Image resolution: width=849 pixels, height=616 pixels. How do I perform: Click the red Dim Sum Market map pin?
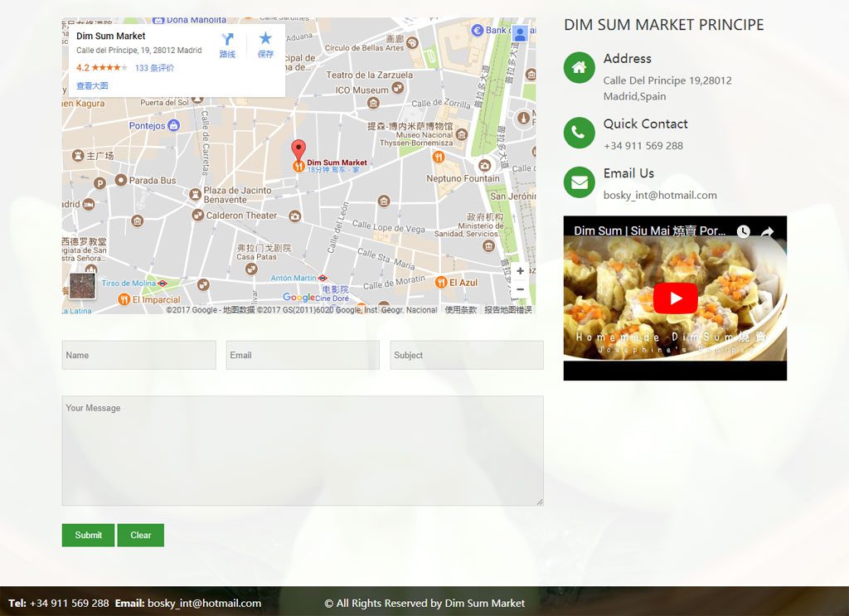tap(298, 150)
